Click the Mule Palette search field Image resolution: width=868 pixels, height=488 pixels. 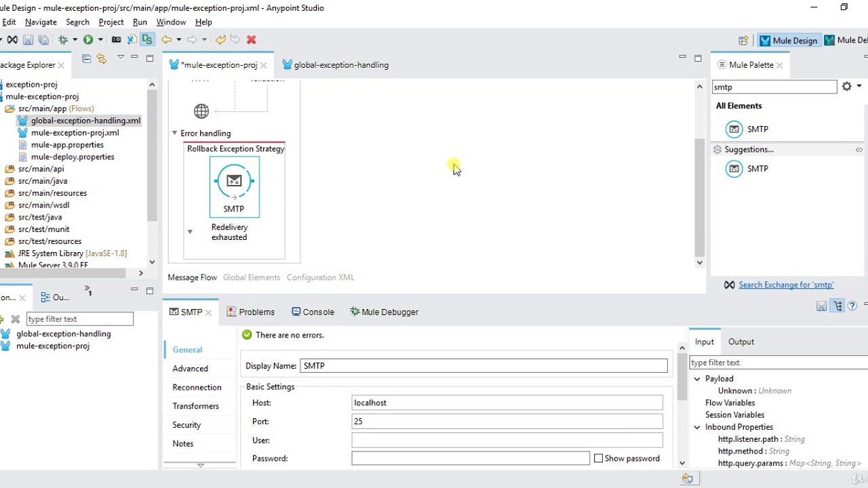pyautogui.click(x=774, y=87)
